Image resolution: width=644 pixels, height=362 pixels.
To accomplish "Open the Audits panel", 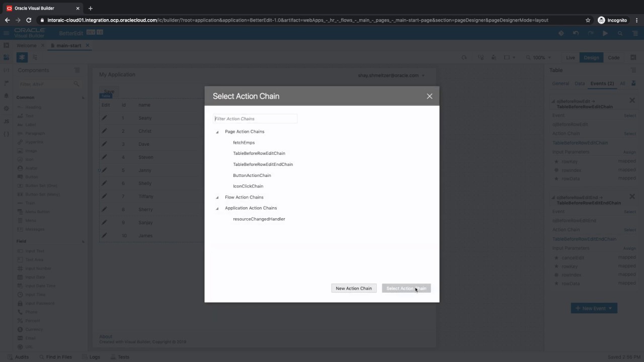I will click(x=18, y=357).
